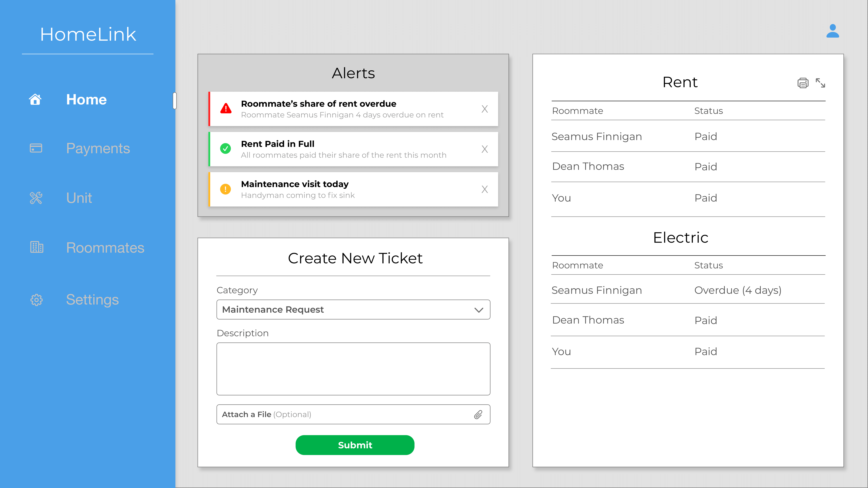
Task: Click the building Roommates icon
Action: pyautogui.click(x=36, y=248)
